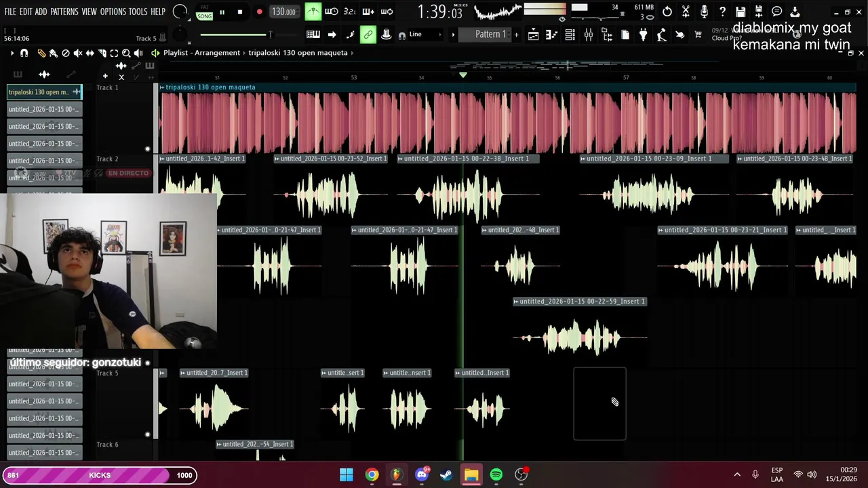Open the Browser panel
Screen dimensions: 868x488
[x=607, y=35]
